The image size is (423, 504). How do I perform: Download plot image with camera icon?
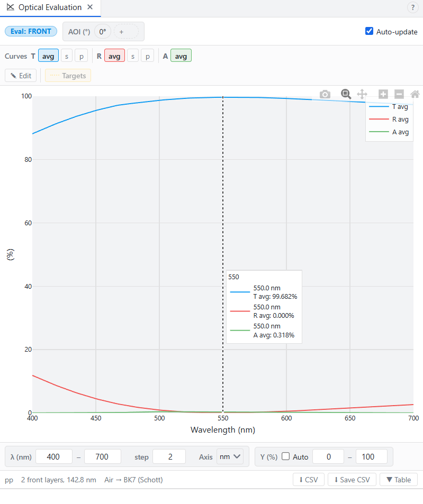(325, 94)
